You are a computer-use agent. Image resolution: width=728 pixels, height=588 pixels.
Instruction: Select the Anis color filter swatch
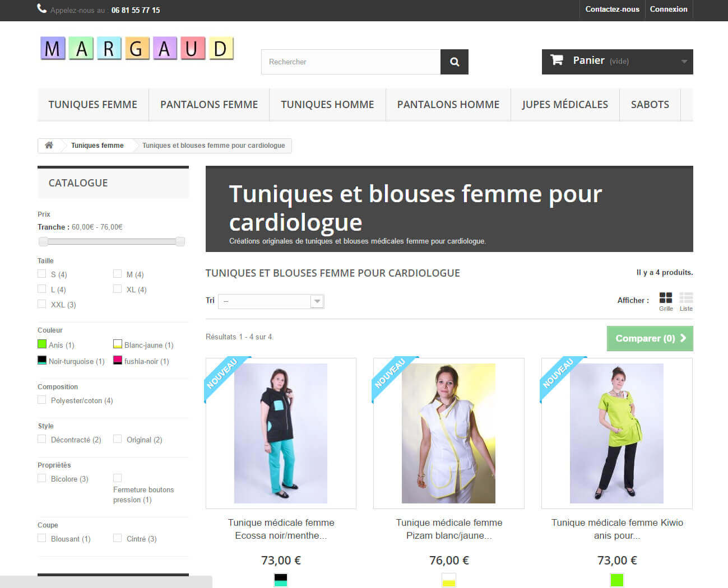coord(42,344)
